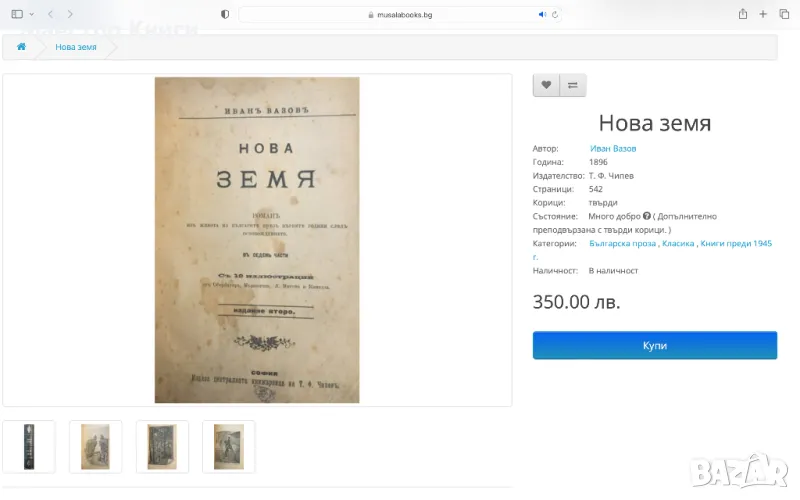Select the book spine thumbnail image
This screenshot has width=800, height=500.
point(29,447)
